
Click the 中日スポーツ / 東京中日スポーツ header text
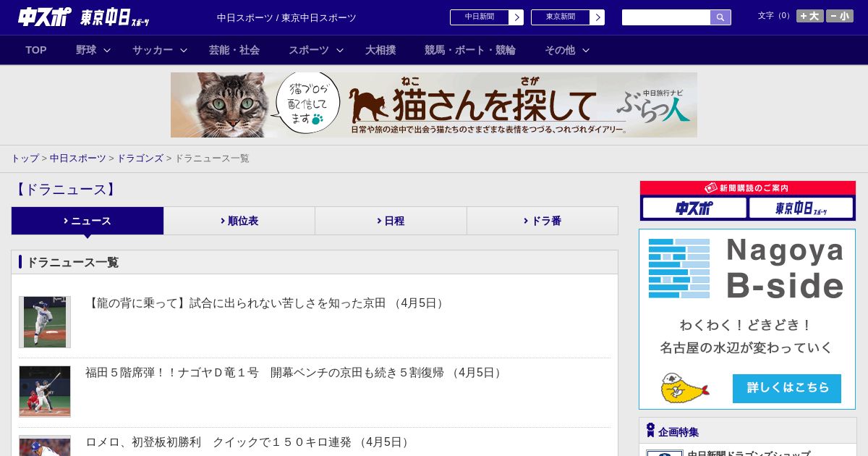(x=286, y=18)
